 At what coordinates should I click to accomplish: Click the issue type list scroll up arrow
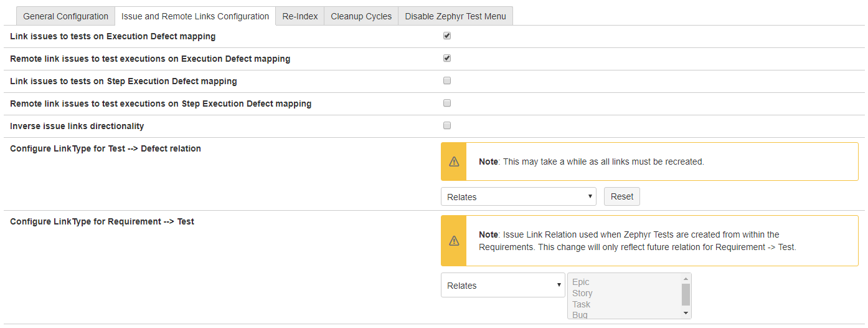tap(686, 279)
